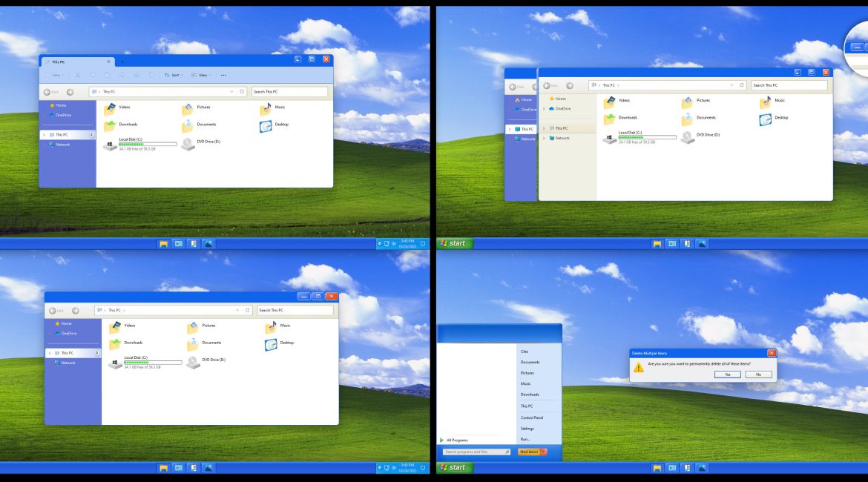This screenshot has width=868, height=482.
Task: Click Cut icon in top-left Explorer toolbar
Action: tap(77, 75)
